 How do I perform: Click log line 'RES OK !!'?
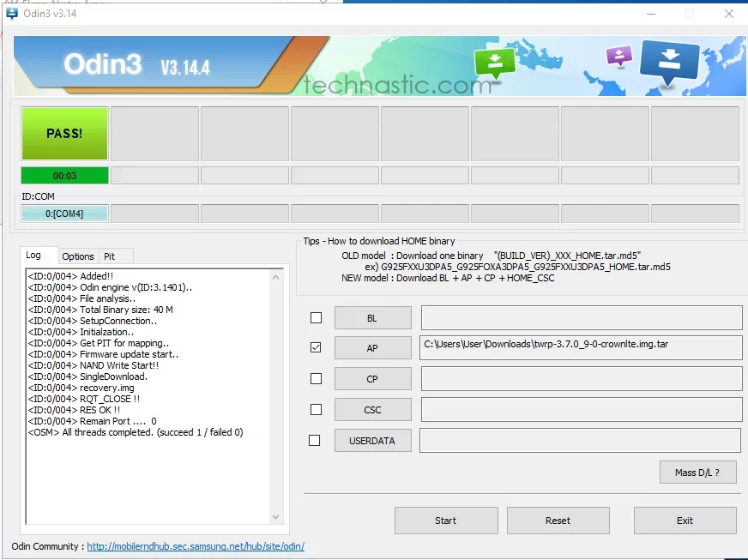click(x=74, y=410)
